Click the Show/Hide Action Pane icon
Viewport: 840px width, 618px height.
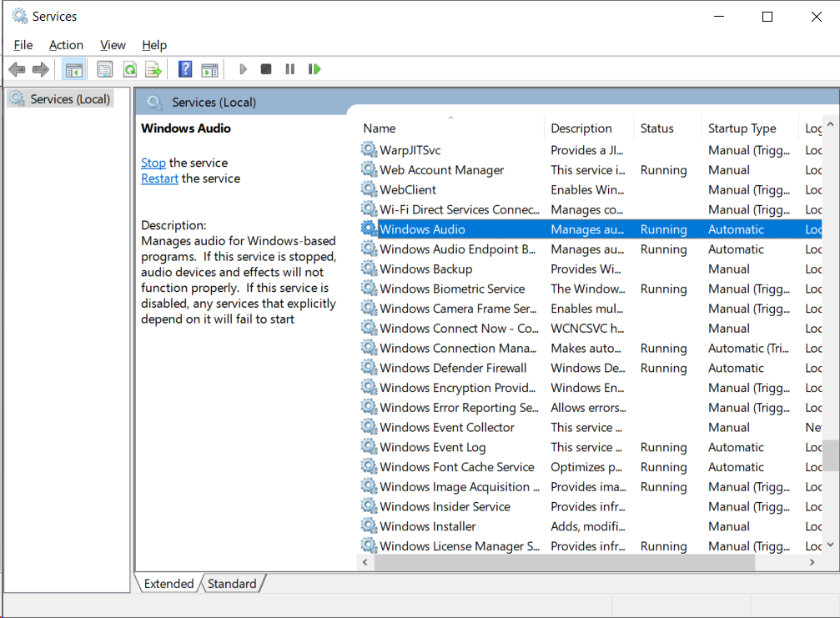[209, 69]
